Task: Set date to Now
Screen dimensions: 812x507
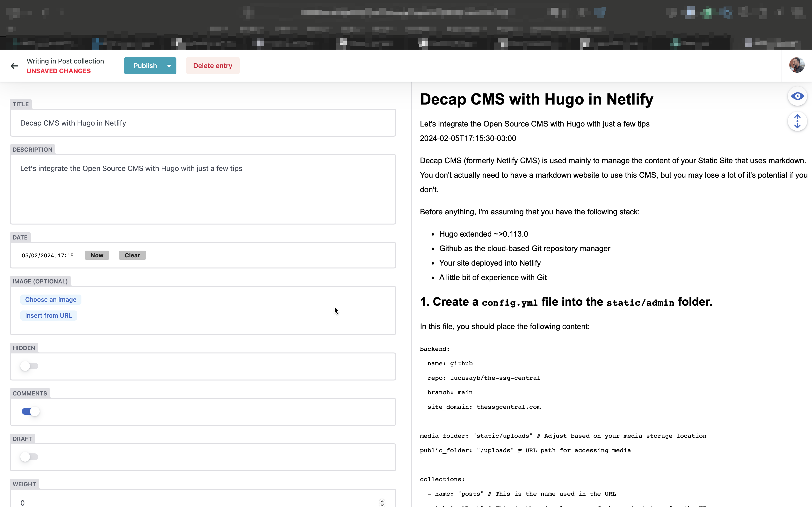Action: (x=97, y=255)
